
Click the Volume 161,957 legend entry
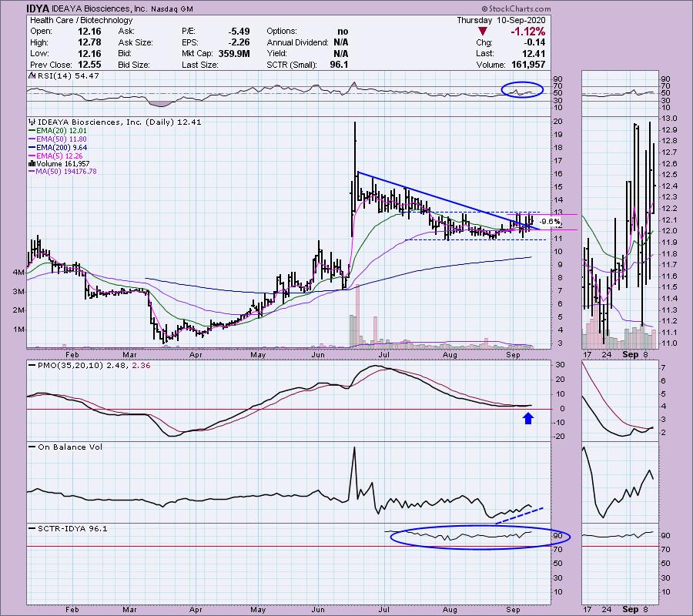click(59, 164)
